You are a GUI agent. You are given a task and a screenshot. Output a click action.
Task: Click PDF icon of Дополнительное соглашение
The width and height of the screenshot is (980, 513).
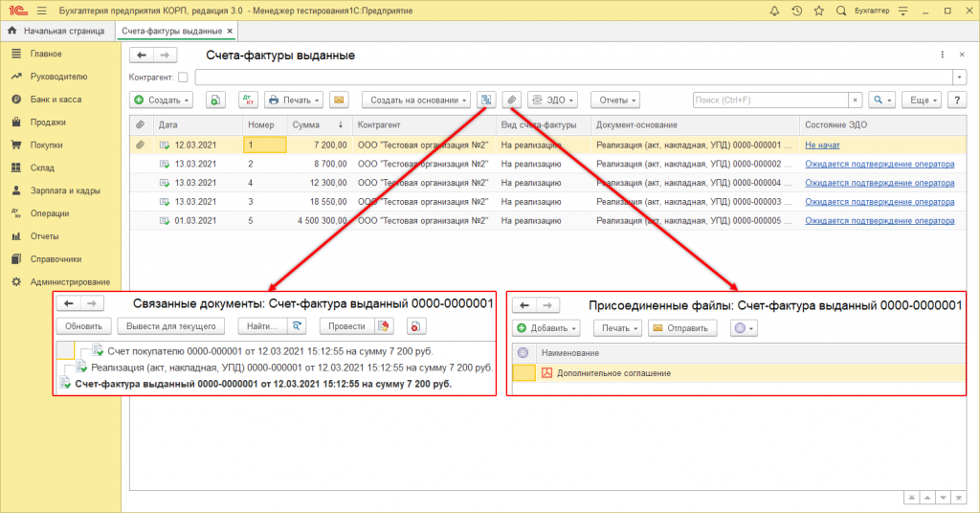click(x=546, y=373)
